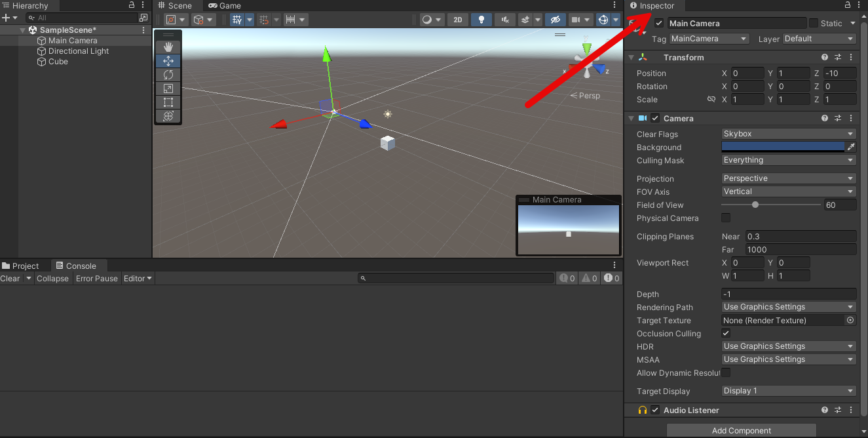The height and width of the screenshot is (438, 868).
Task: Open Transform component help reference
Action: coord(825,58)
